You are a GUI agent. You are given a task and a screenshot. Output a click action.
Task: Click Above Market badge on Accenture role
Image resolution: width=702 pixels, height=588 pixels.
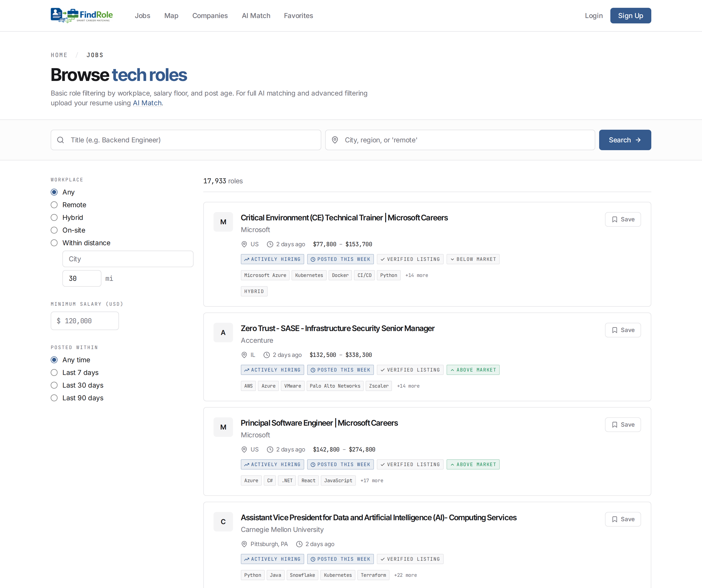[x=473, y=370]
